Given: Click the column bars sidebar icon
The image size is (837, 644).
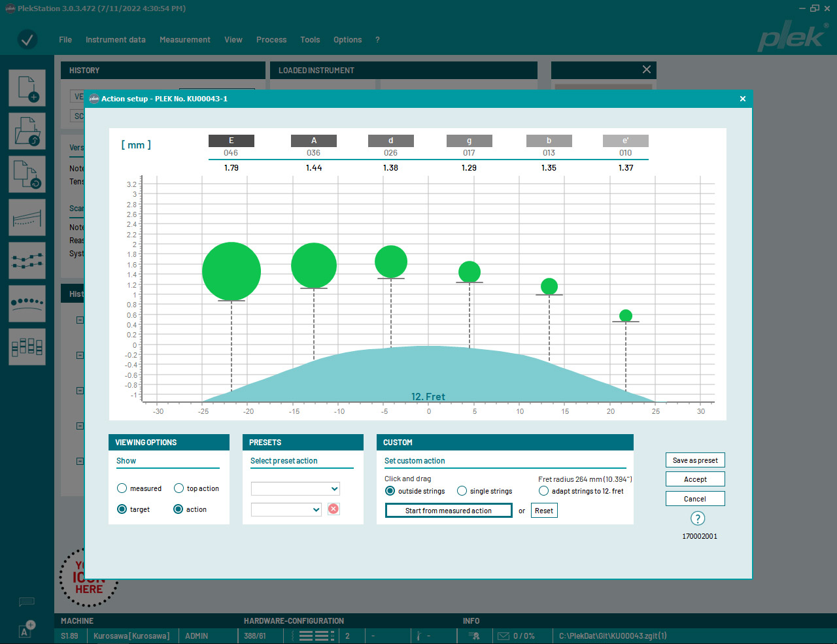Looking at the screenshot, I should click(27, 347).
